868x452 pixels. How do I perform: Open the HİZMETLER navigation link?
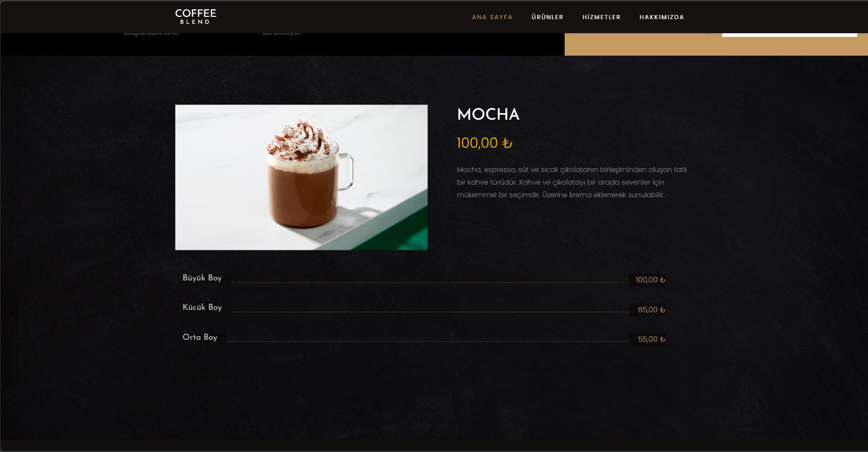[601, 17]
